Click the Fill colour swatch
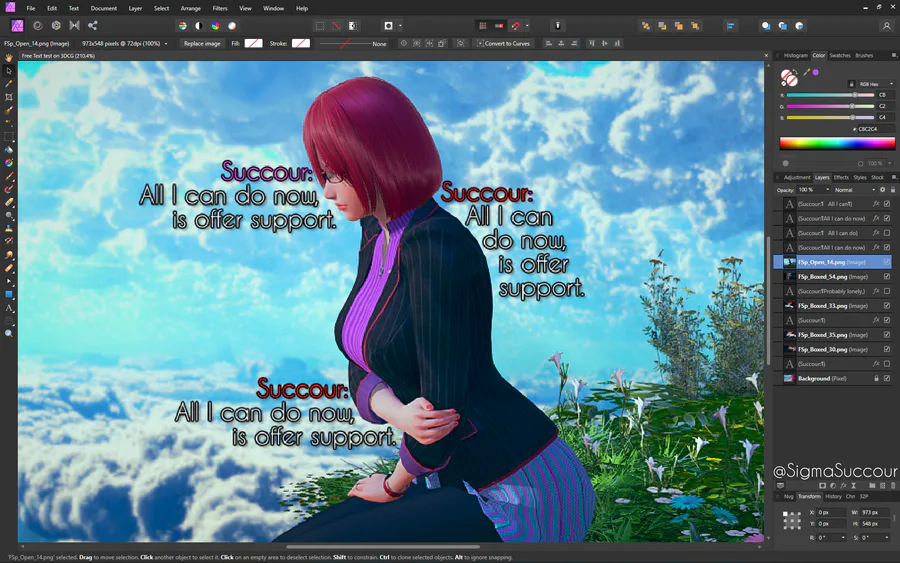 tap(253, 44)
